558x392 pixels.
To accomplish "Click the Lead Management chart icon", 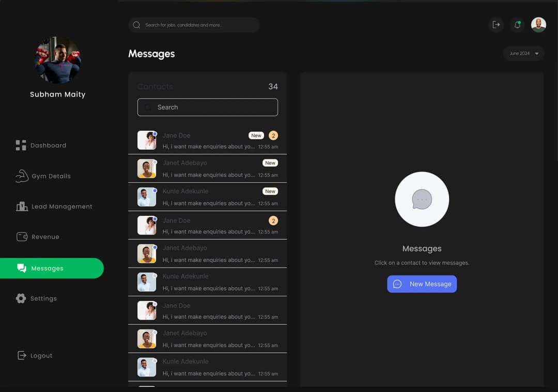I will tap(22, 206).
